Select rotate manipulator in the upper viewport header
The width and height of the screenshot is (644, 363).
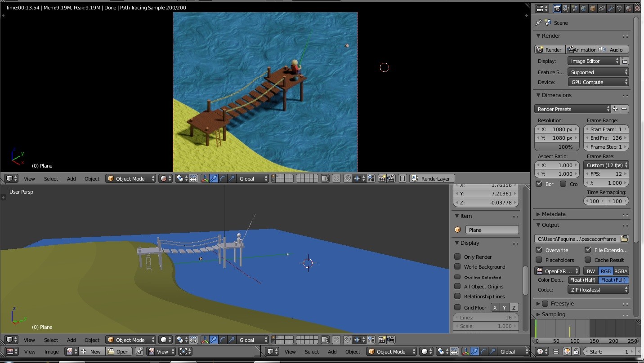(x=223, y=178)
